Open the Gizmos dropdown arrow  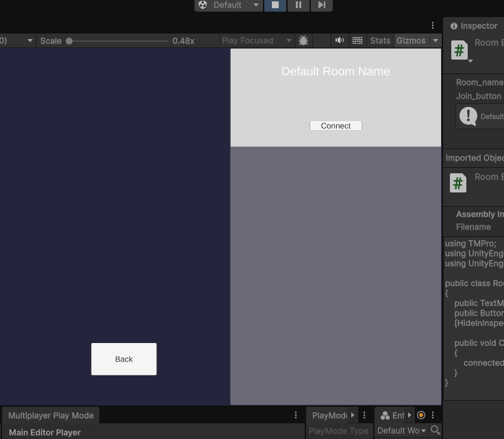(x=435, y=40)
